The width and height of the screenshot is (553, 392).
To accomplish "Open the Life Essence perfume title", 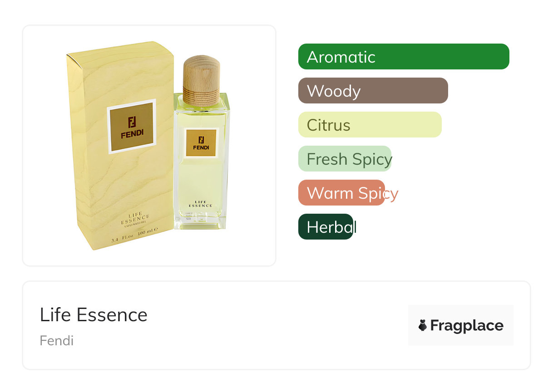I will pyautogui.click(x=94, y=315).
